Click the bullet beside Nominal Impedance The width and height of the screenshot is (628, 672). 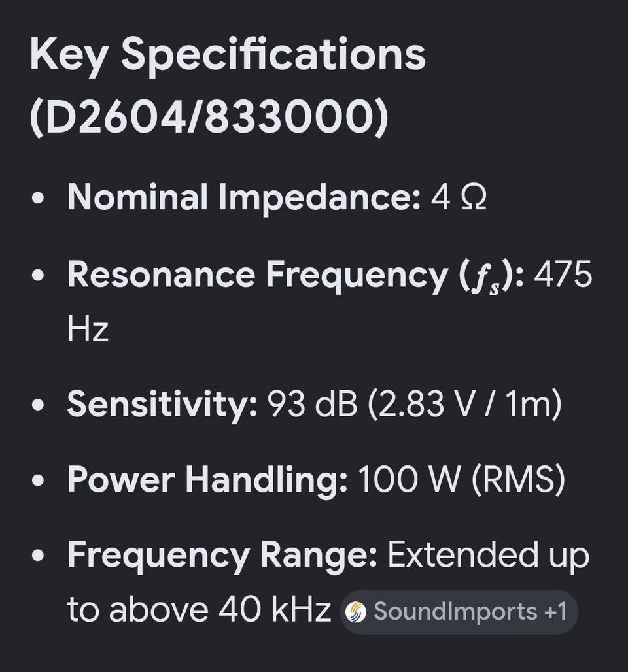click(x=38, y=199)
